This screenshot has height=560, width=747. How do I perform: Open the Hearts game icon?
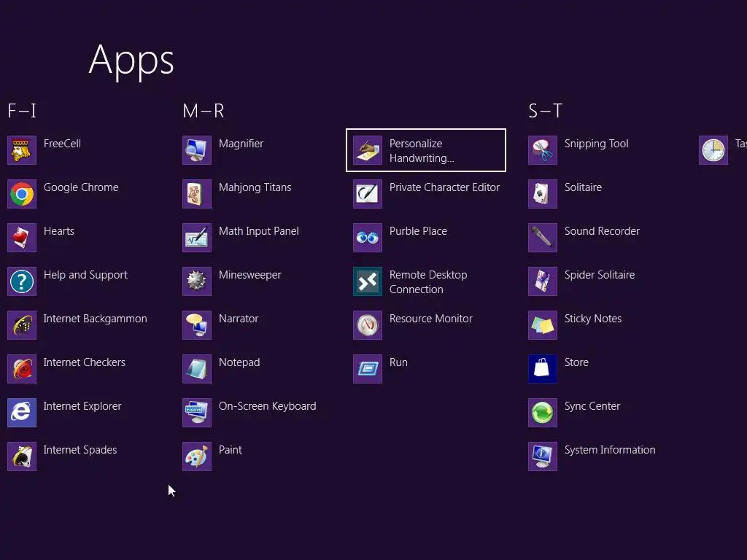(x=22, y=238)
